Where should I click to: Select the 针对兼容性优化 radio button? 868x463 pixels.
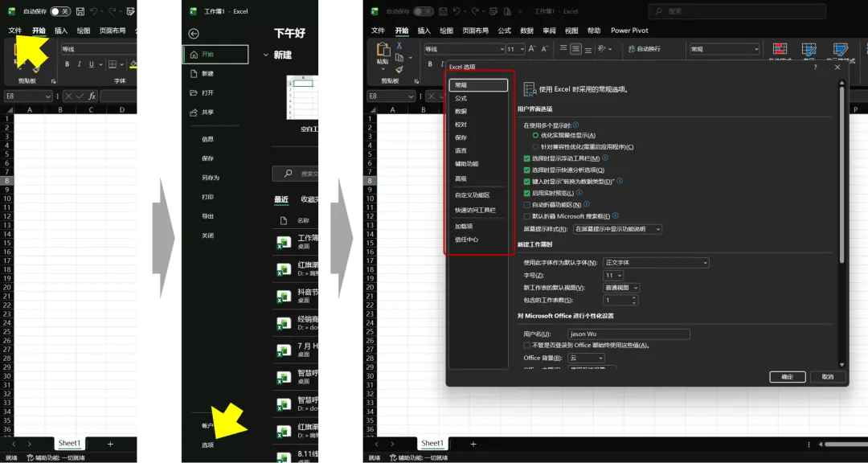pyautogui.click(x=535, y=147)
